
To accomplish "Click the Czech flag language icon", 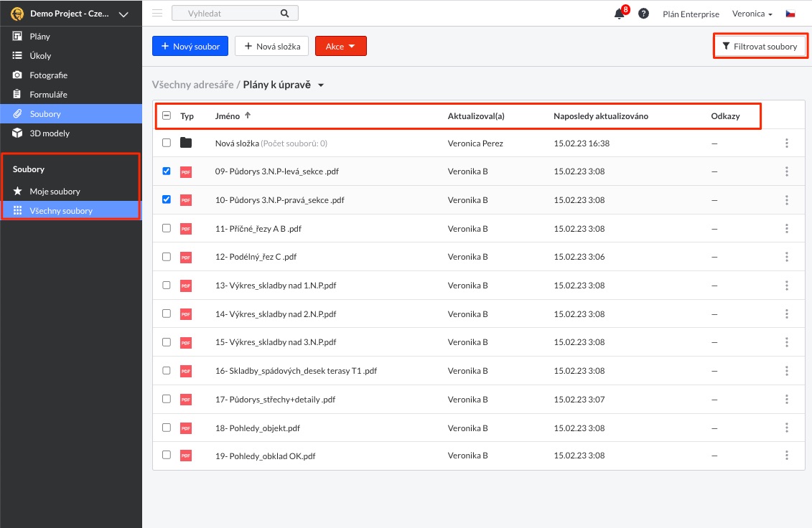I will point(790,14).
